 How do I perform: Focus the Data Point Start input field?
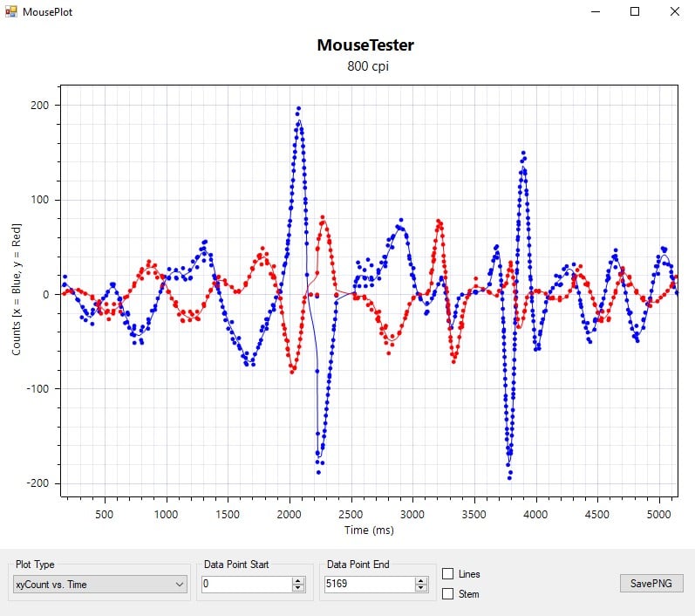click(x=246, y=585)
